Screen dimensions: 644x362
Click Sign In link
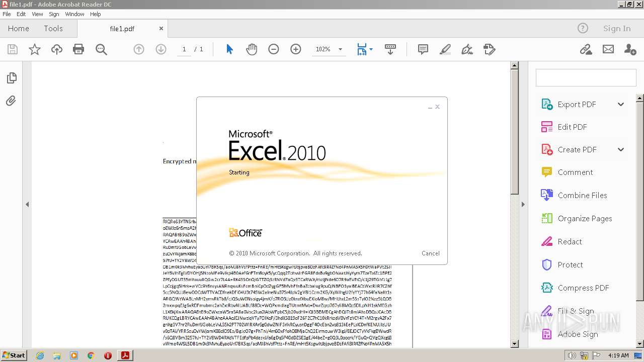click(x=617, y=29)
